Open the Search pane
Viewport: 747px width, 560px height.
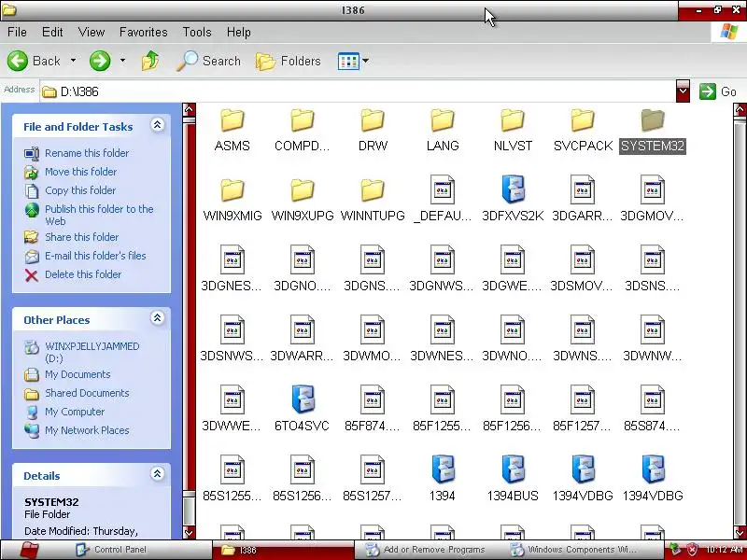pyautogui.click(x=208, y=61)
